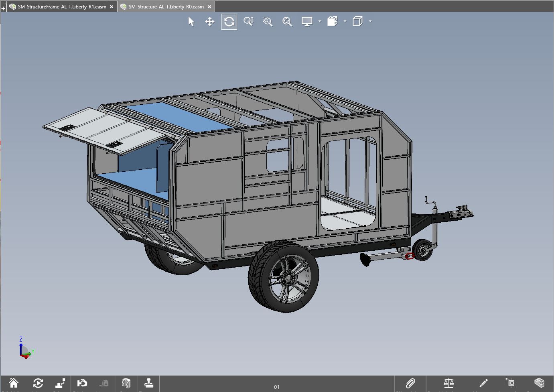Open a new tab with plus button

pyautogui.click(x=3, y=8)
